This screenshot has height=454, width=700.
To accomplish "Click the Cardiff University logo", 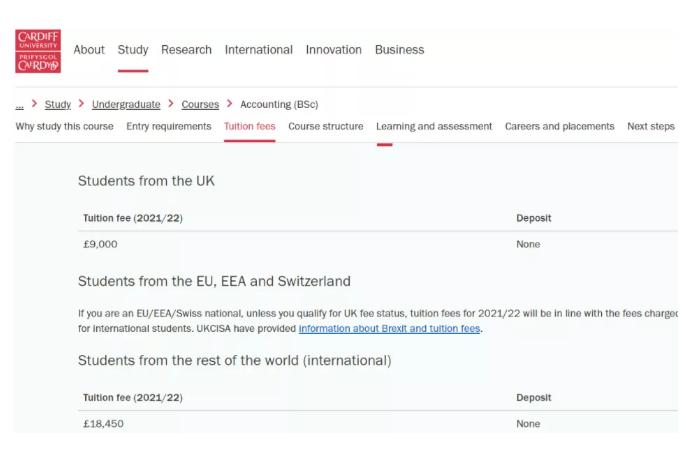I will click(38, 50).
